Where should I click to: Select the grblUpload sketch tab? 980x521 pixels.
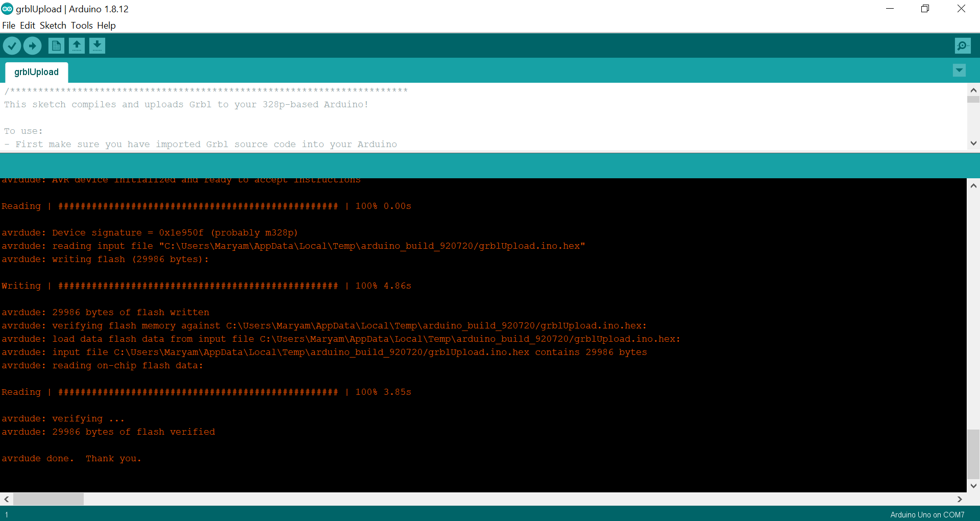tap(37, 72)
